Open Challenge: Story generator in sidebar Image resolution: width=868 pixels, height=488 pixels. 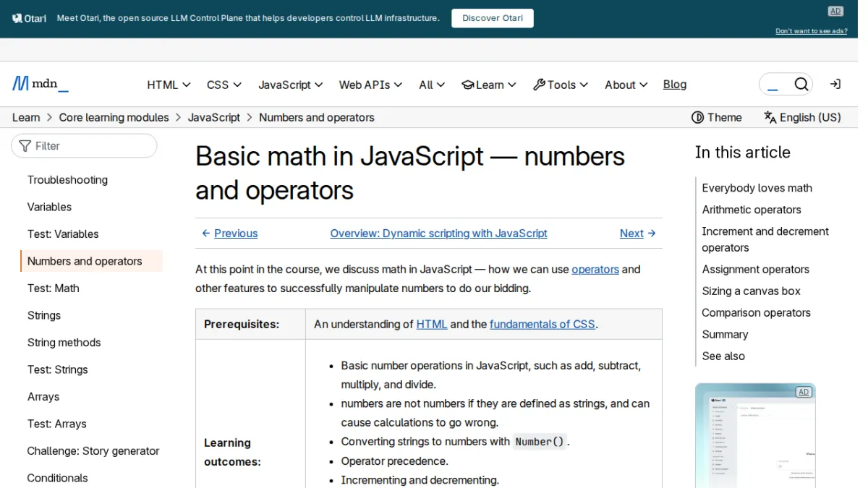(x=93, y=450)
